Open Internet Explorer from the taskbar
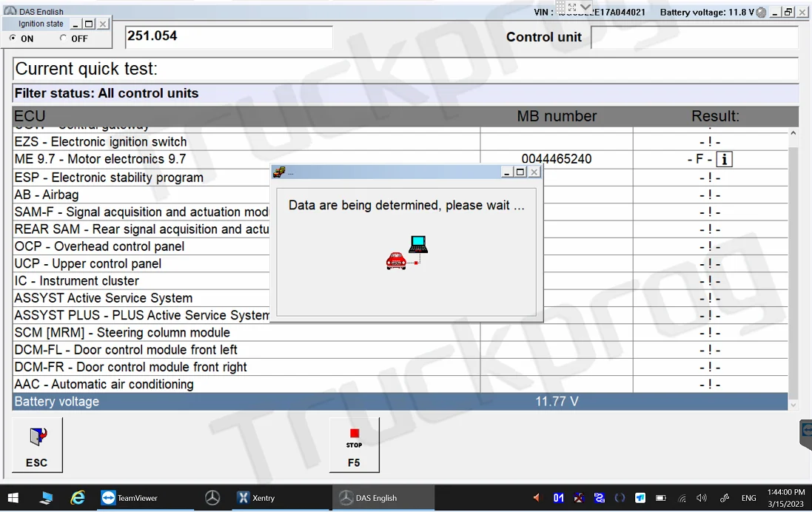 [x=78, y=498]
